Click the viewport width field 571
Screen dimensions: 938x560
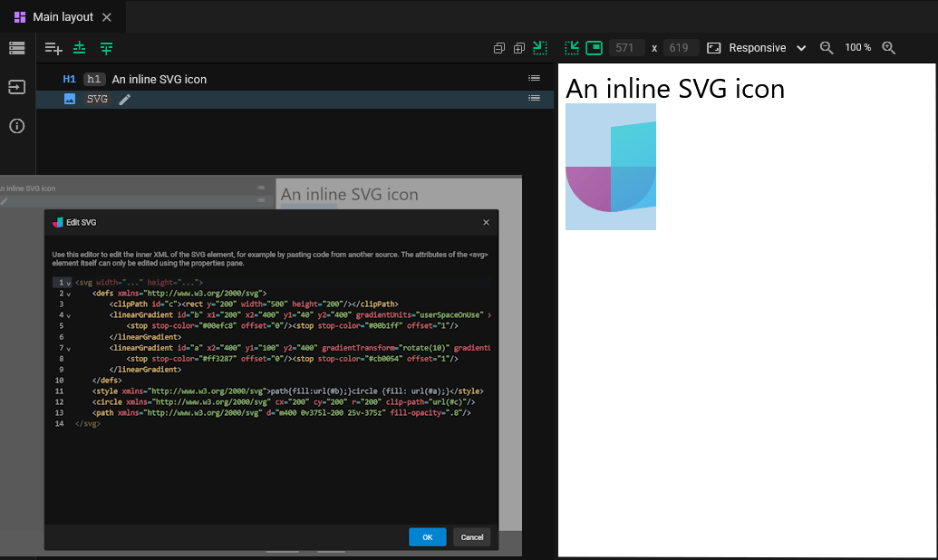pyautogui.click(x=626, y=48)
